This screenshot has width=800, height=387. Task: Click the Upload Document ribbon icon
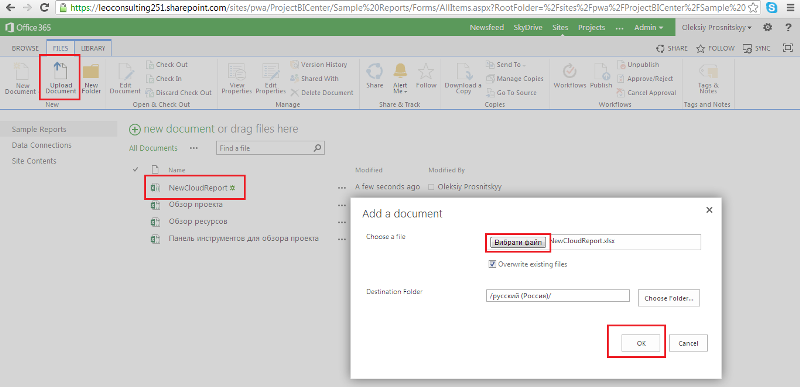[x=60, y=78]
